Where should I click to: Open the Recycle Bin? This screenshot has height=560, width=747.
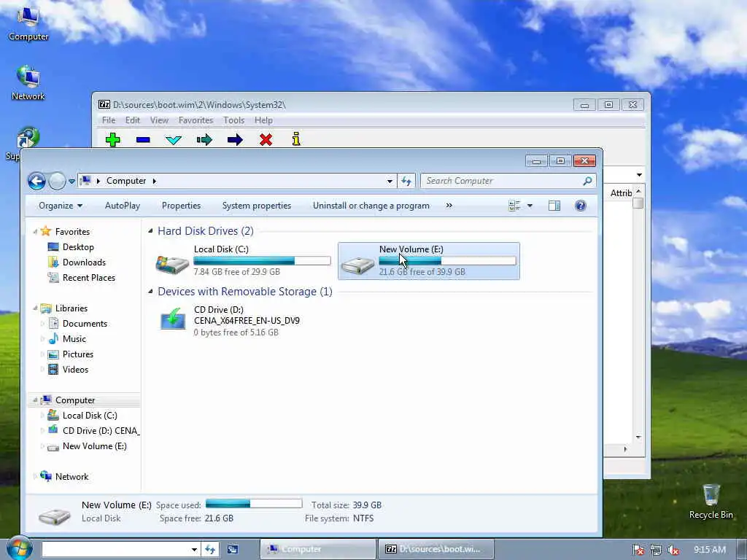tap(711, 502)
